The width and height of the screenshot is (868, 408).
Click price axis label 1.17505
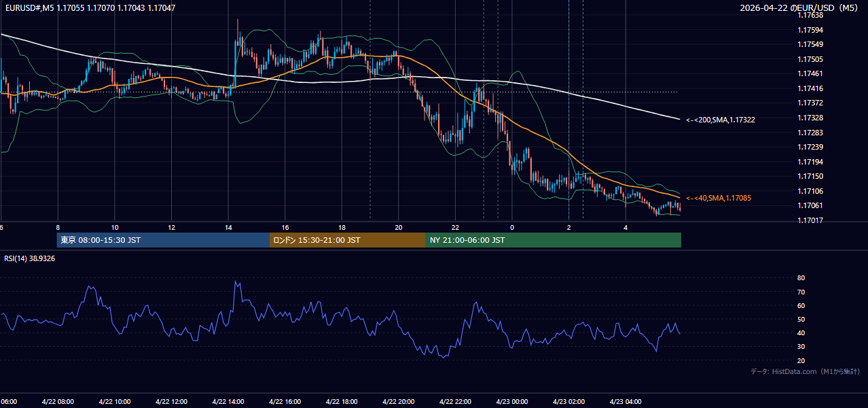coord(811,59)
